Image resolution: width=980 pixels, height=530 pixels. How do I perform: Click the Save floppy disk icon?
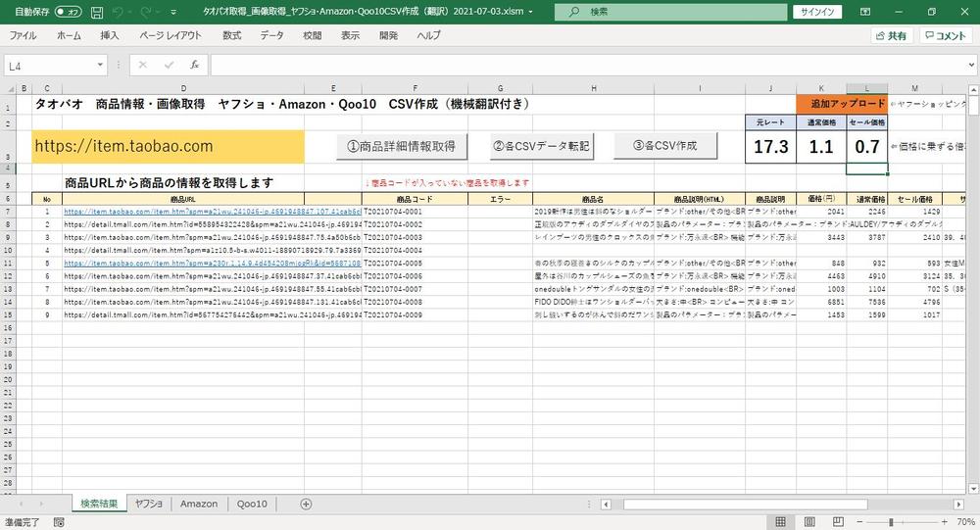(x=97, y=12)
